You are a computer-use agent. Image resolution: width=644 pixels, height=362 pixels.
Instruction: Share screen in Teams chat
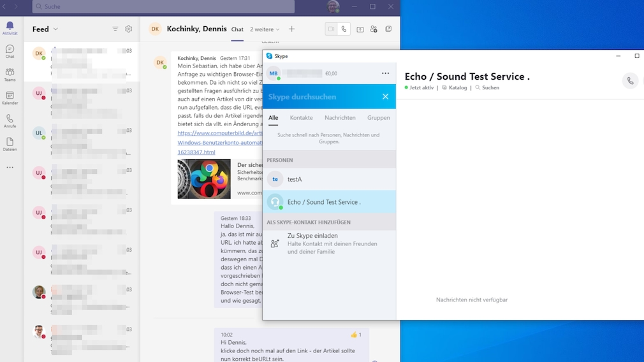pyautogui.click(x=360, y=29)
